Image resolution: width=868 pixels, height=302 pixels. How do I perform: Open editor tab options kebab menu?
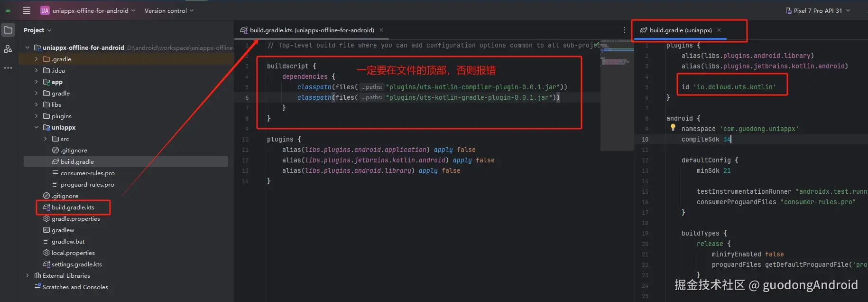pos(624,30)
